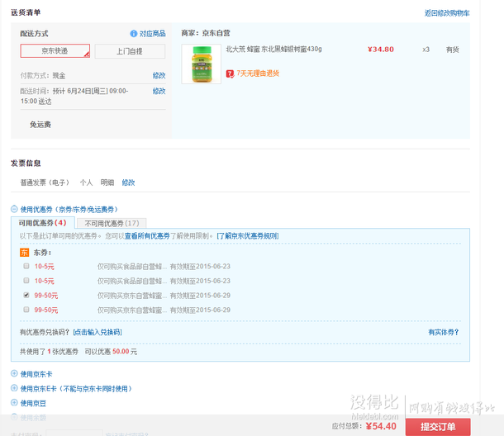Click the 对应商品 link
The image size is (504, 436).
click(x=152, y=33)
